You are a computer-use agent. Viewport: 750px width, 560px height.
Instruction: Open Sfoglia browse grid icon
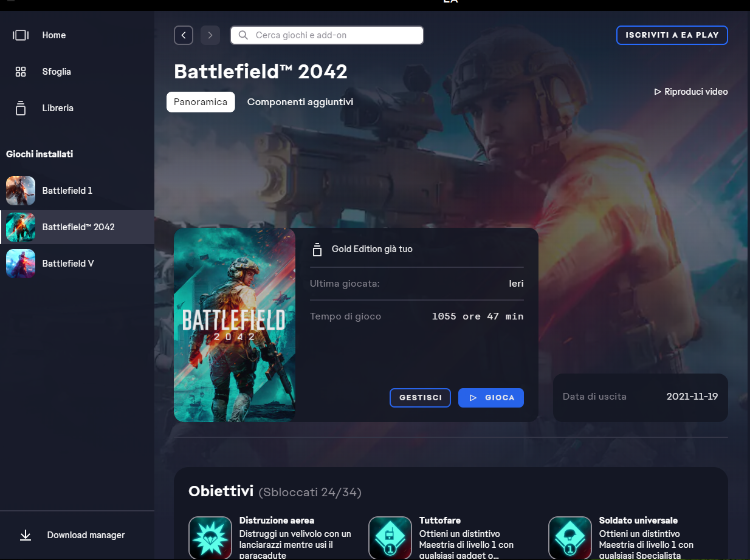pos(21,72)
